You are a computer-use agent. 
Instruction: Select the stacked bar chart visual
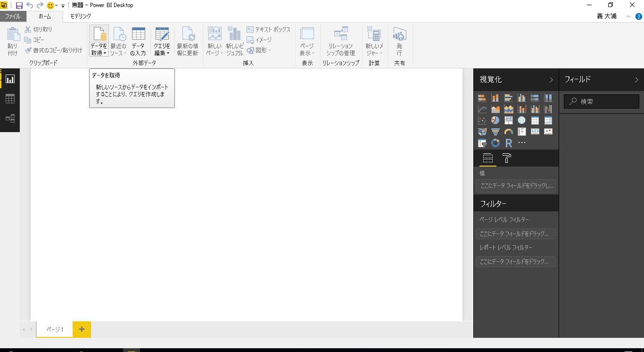coord(482,98)
